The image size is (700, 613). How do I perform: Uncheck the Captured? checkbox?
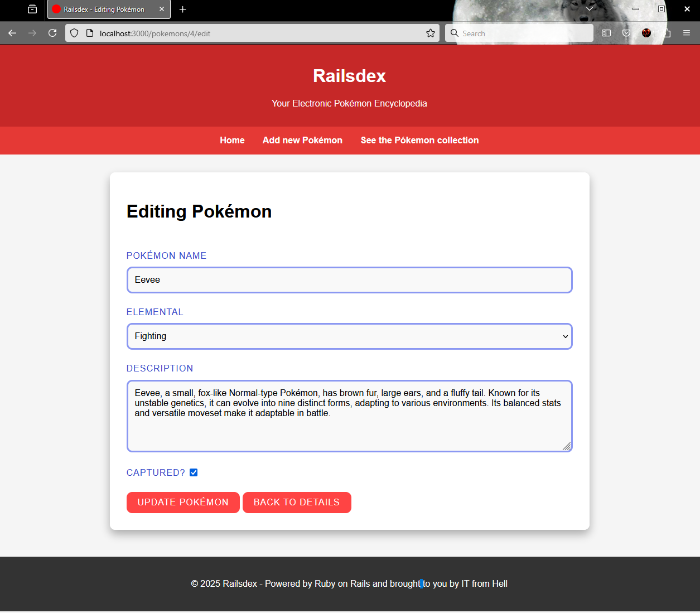pos(194,472)
